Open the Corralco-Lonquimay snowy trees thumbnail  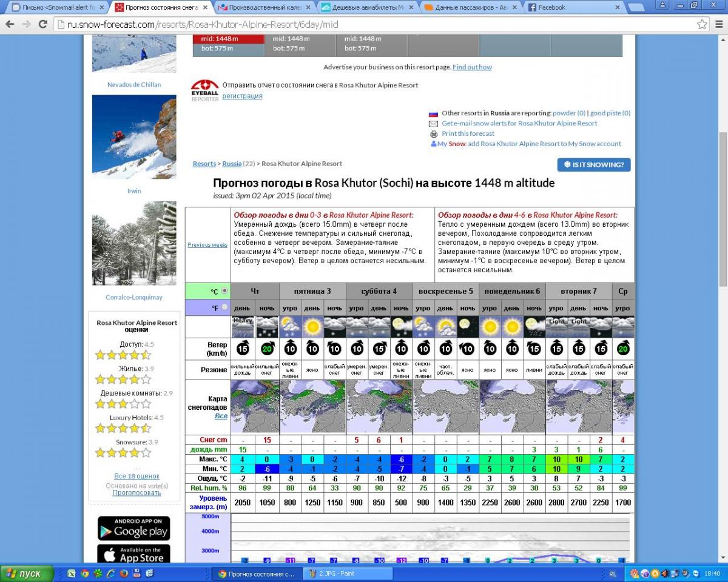tap(134, 244)
